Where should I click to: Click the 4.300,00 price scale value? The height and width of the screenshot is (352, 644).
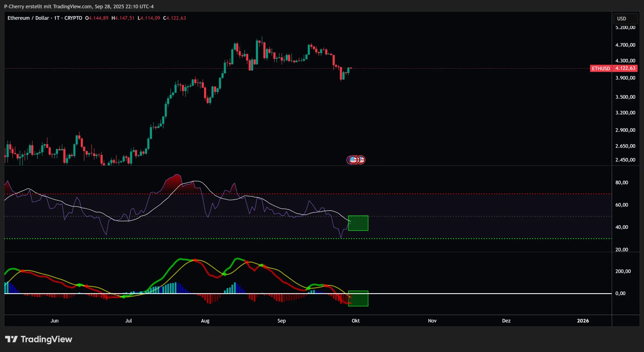point(625,60)
